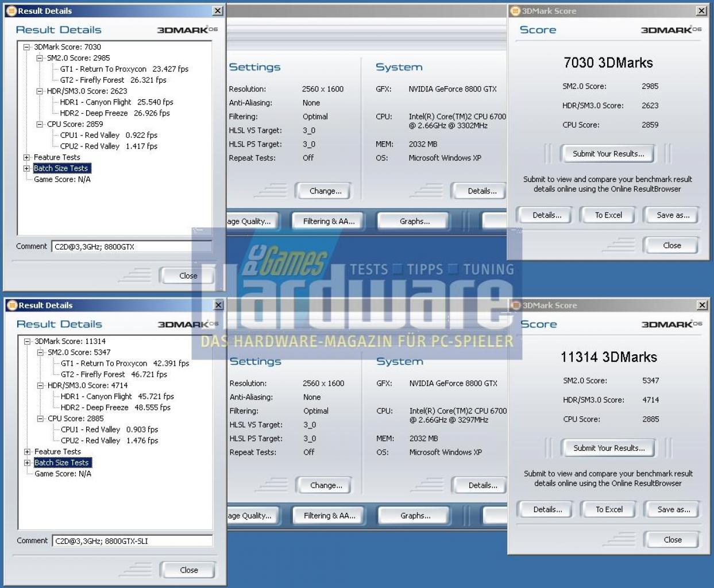Expand Feature Tests in the 11314 results tree

point(27,452)
